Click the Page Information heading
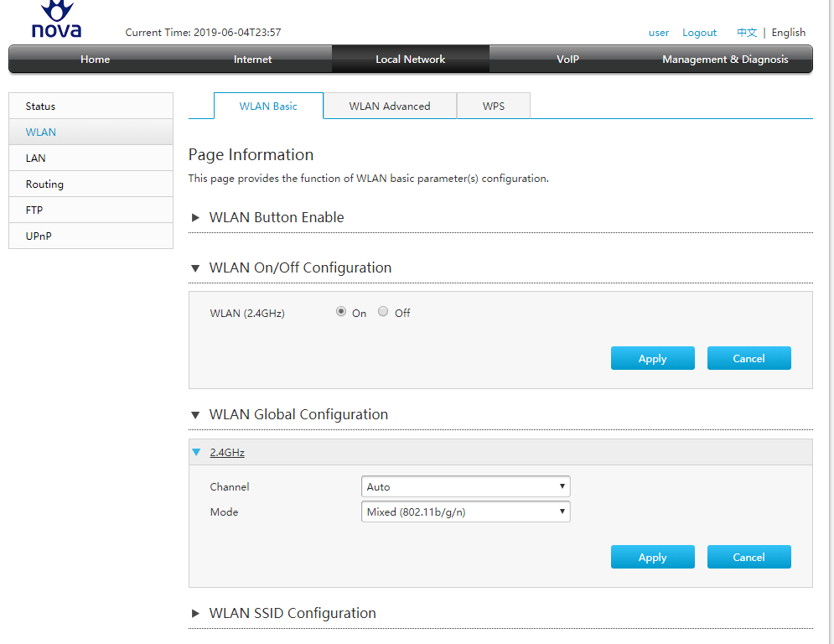 (251, 154)
